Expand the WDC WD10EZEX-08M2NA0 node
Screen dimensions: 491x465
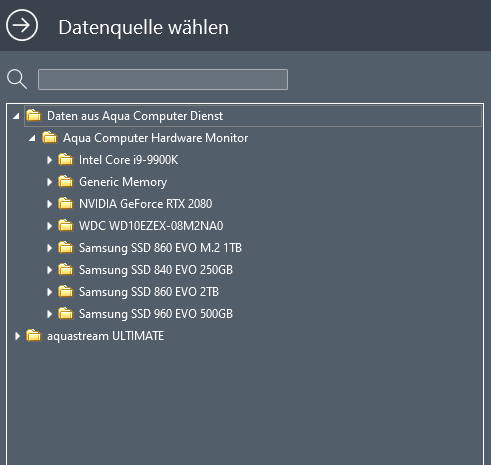point(49,226)
